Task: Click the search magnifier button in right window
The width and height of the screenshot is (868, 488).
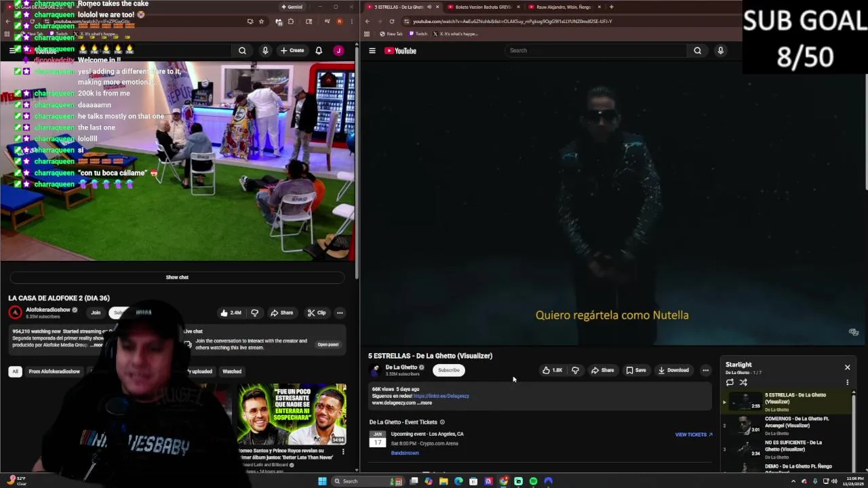Action: click(x=697, y=51)
